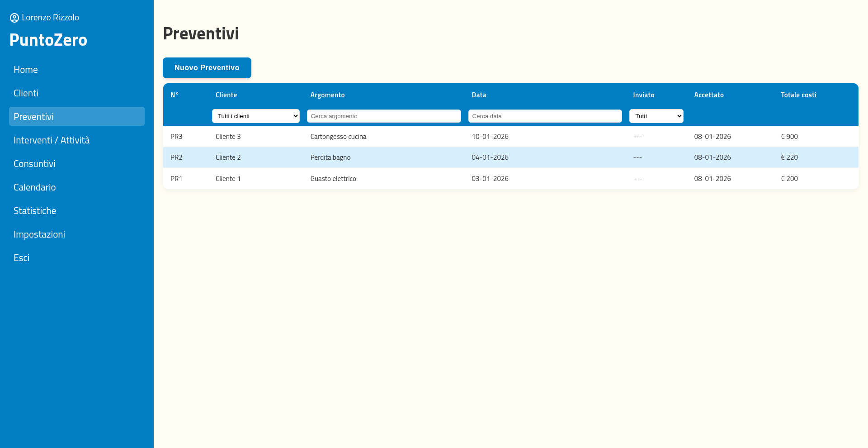This screenshot has width=868, height=448.
Task: Select Preventivi in the sidebar
Action: [34, 117]
